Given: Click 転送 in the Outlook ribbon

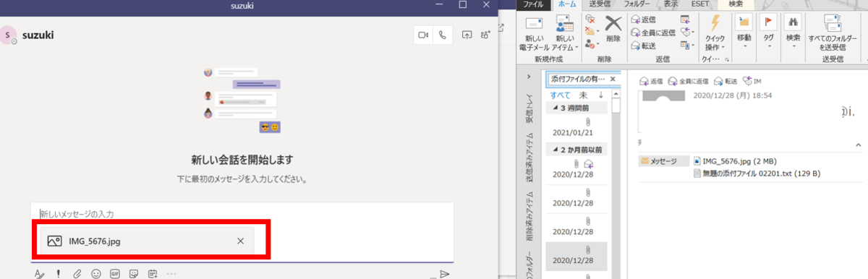Looking at the screenshot, I should click(643, 45).
